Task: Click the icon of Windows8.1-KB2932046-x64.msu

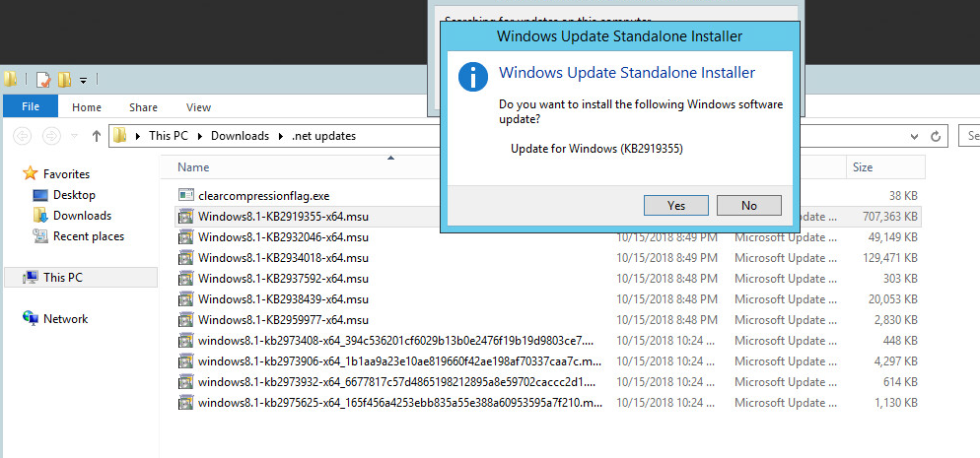Action: 185,237
